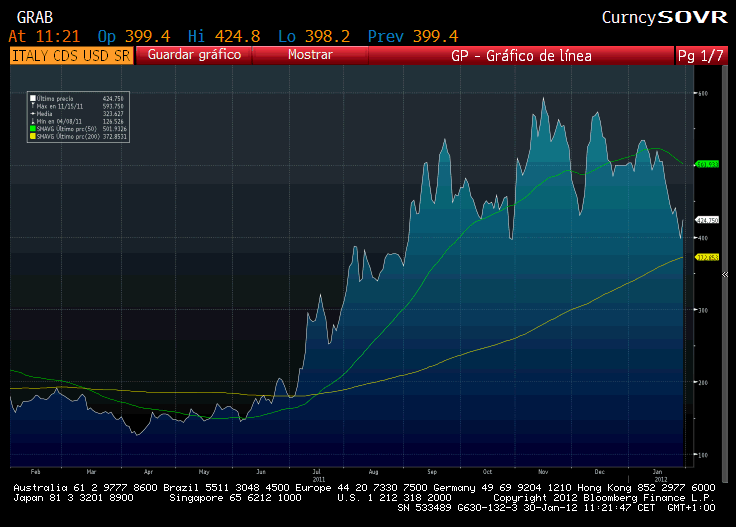Click the GRAB label
The height and width of the screenshot is (527, 736).
pyautogui.click(x=35, y=18)
